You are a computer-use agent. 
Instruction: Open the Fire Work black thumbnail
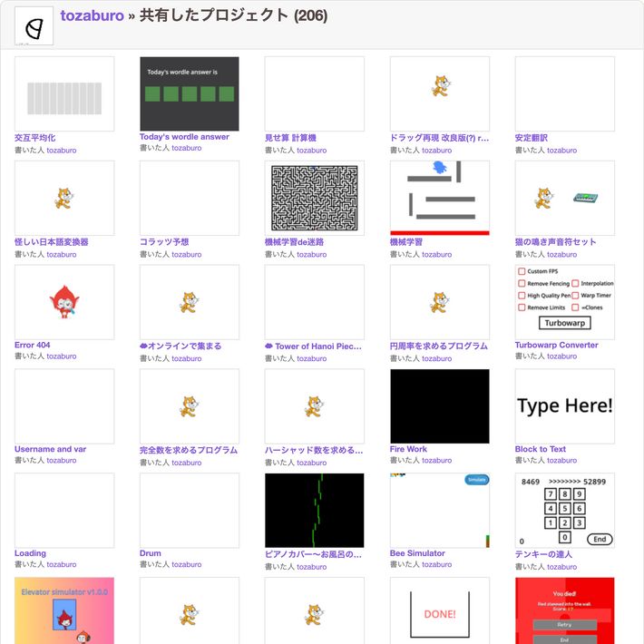[440, 406]
